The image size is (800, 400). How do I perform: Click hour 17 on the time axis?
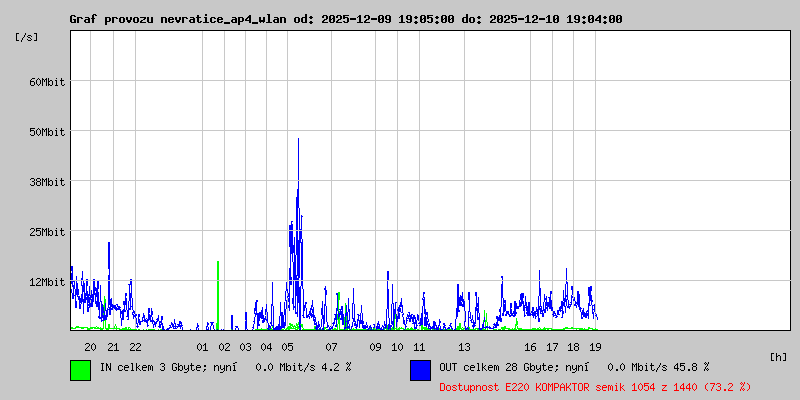552,347
